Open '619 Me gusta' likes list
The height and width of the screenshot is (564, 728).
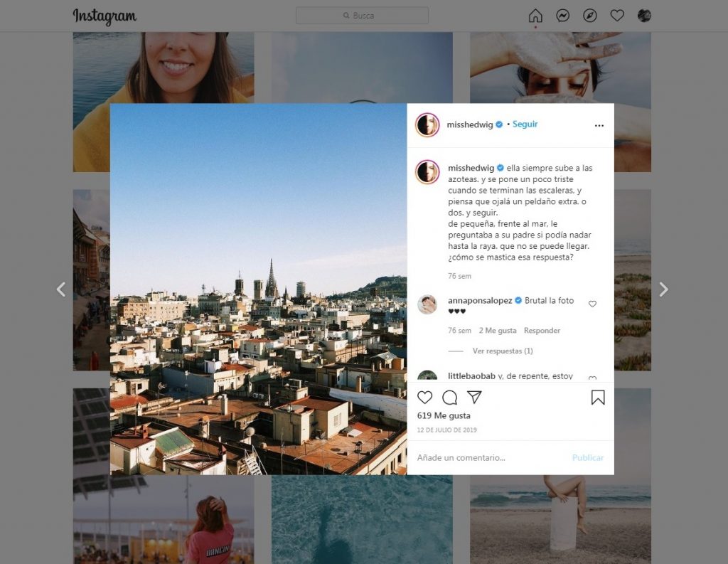444,416
